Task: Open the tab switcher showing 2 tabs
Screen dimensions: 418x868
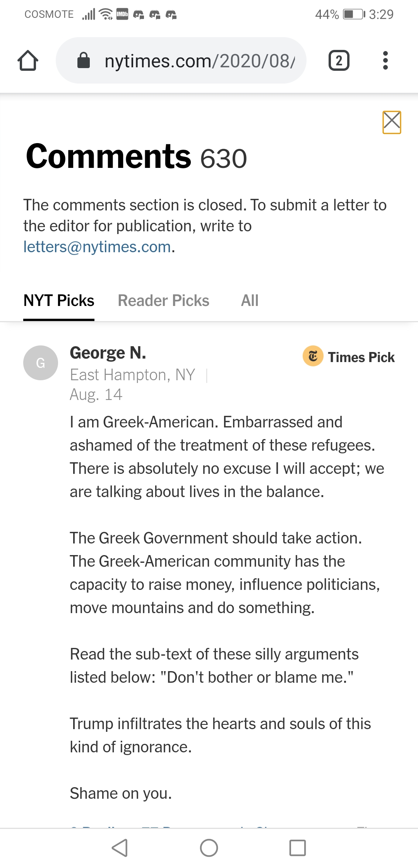Action: click(x=339, y=61)
